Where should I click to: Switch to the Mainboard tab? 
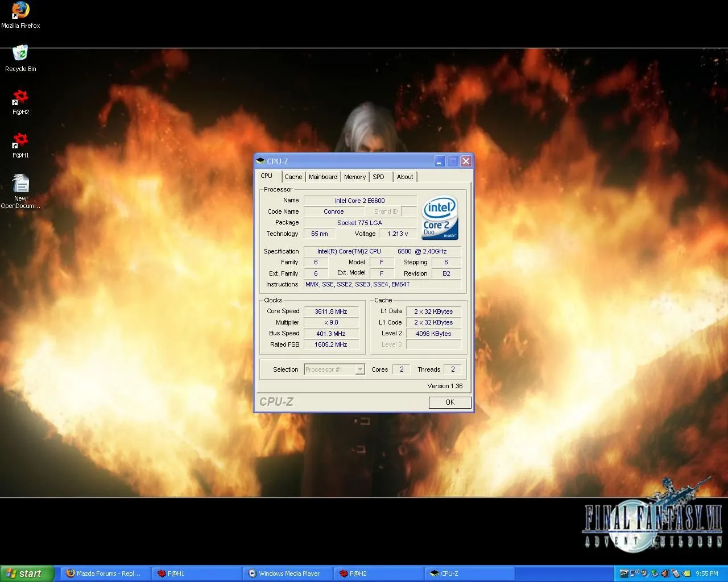[x=323, y=177]
